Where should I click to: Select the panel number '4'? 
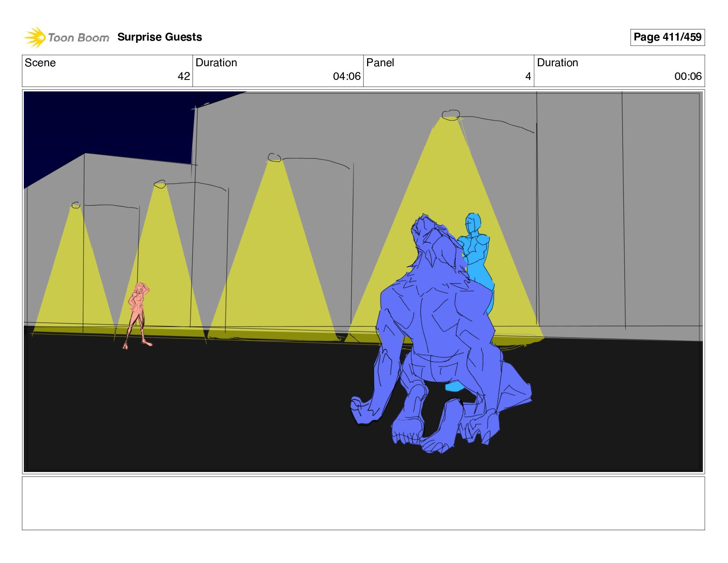point(528,76)
